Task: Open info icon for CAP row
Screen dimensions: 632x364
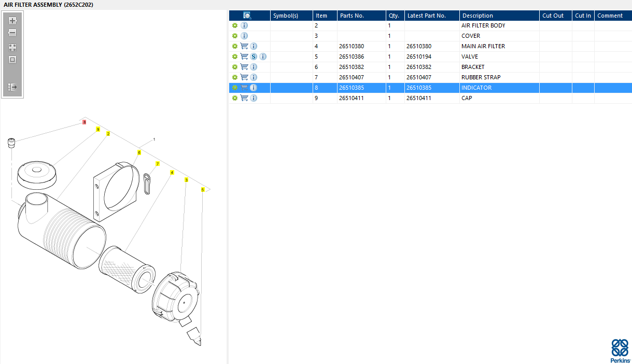Action: [254, 98]
